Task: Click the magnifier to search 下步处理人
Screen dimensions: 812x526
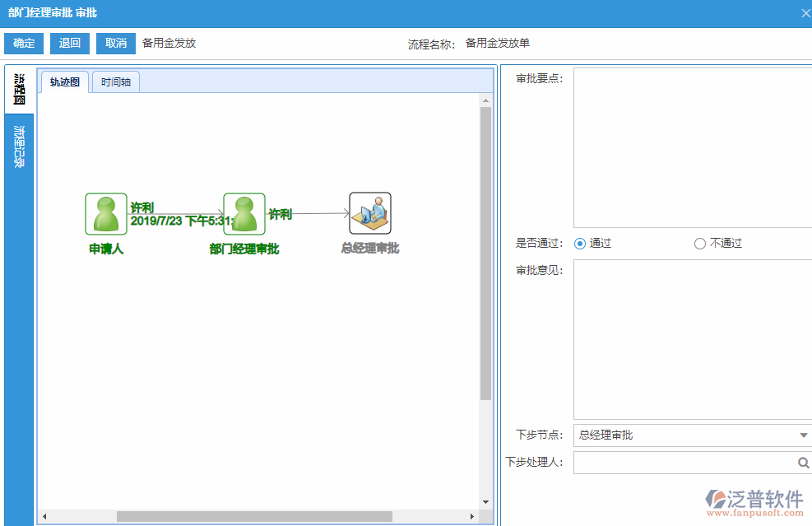Action: [x=803, y=463]
